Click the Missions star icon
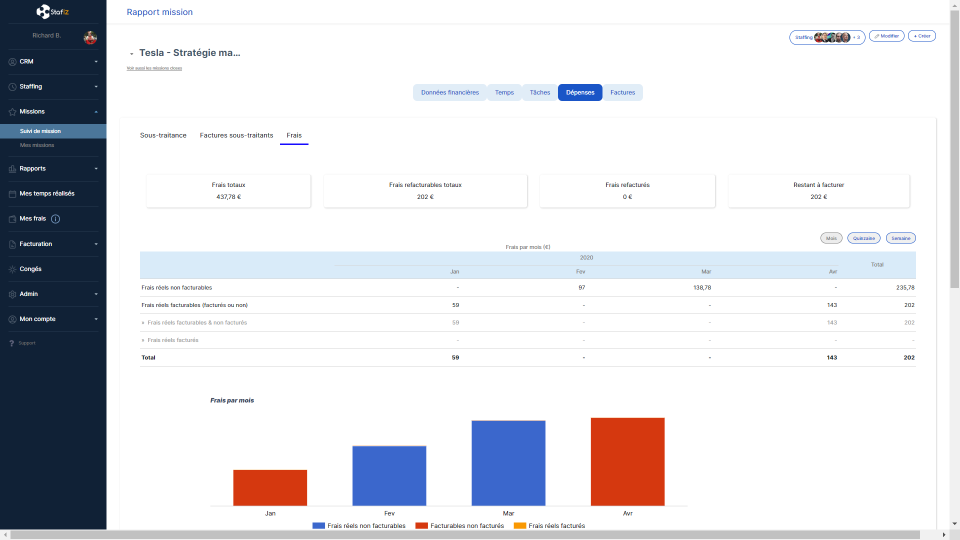Screen dimensions: 960x540 pos(12,112)
